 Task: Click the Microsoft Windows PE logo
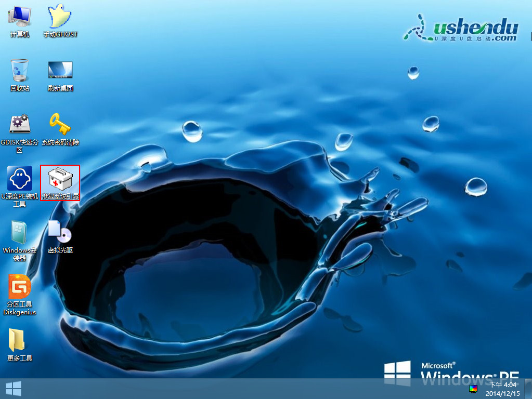(x=451, y=373)
